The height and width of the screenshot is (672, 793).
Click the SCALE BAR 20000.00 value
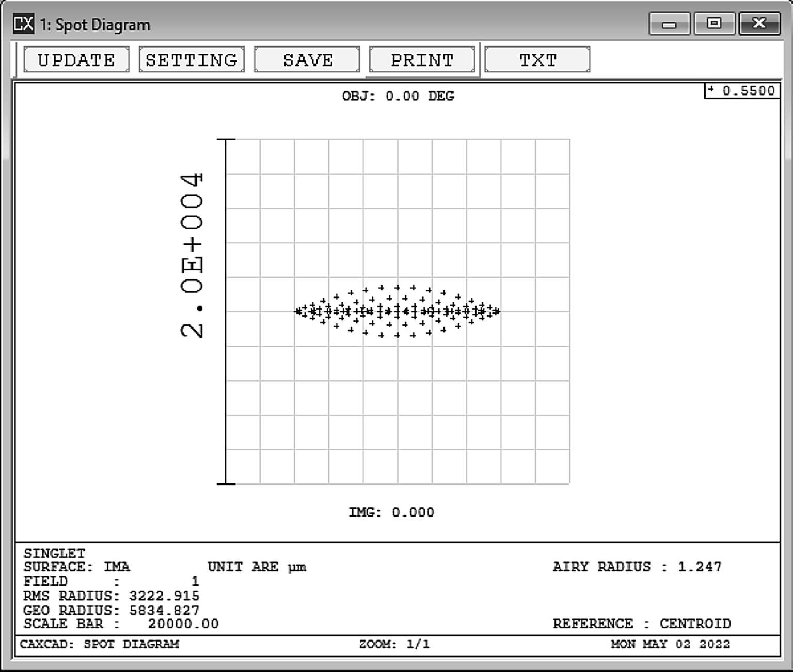pos(183,624)
